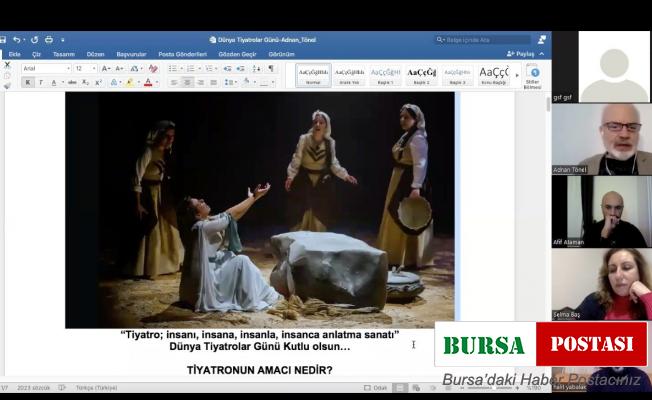Open the highlight color dropdown arrow
Screen dimensions: 652x400
pyautogui.click(x=138, y=82)
